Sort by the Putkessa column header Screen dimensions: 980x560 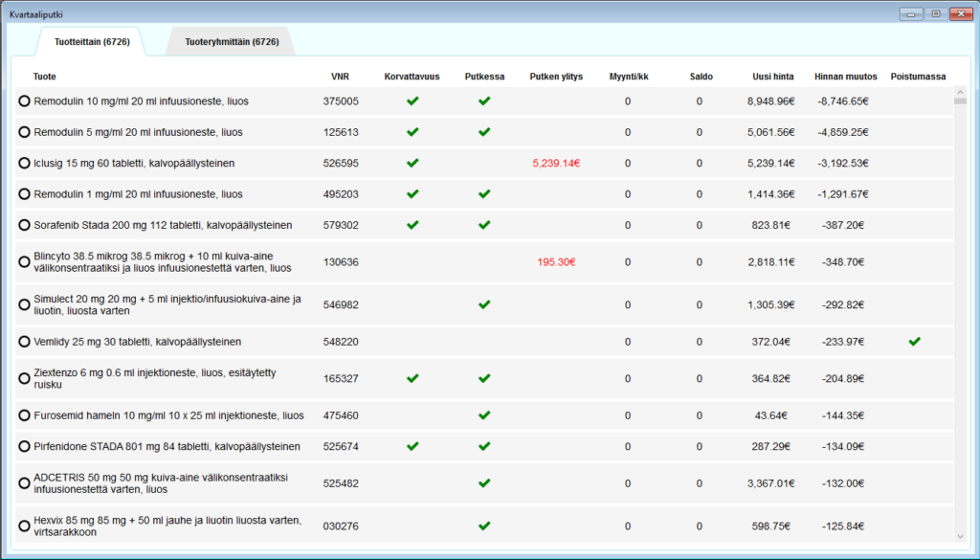(484, 77)
